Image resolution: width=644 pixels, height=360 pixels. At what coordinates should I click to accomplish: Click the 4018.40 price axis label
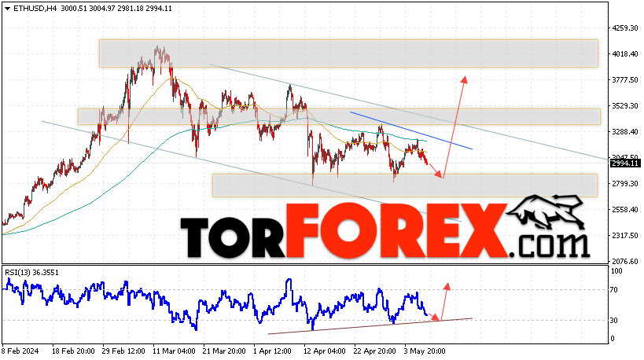[624, 54]
